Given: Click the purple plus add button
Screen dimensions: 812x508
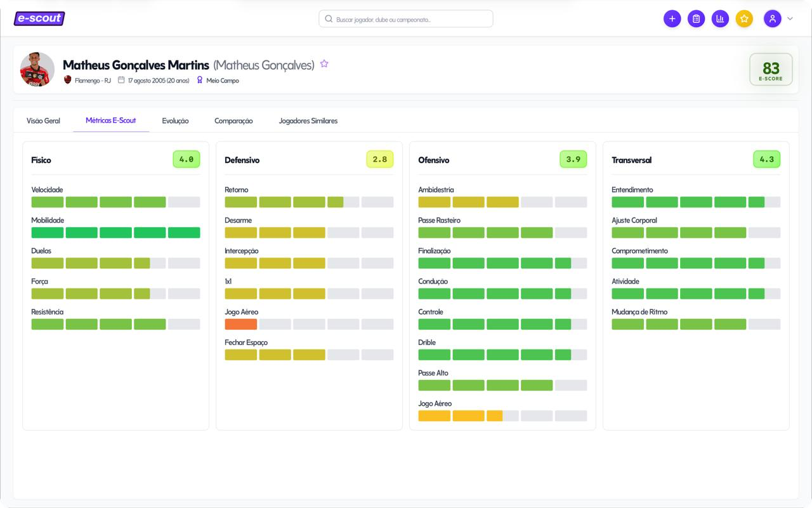Looking at the screenshot, I should 672,19.
